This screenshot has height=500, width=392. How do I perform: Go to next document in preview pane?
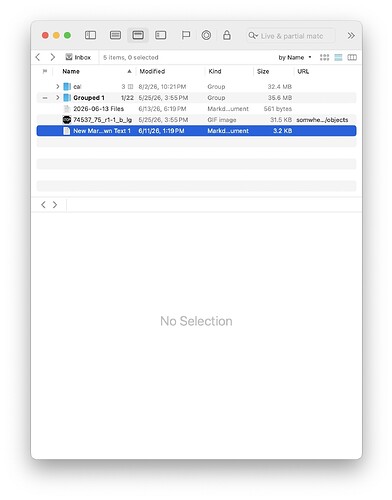[55, 205]
